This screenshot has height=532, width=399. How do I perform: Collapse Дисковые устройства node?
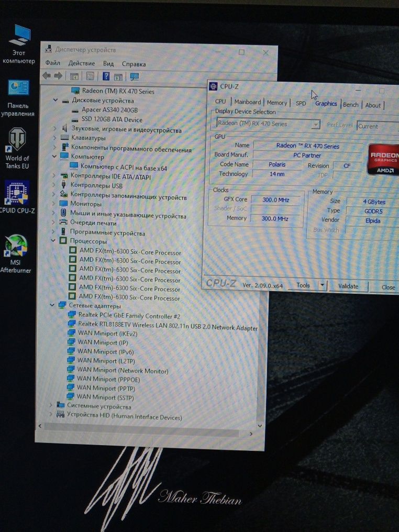56,100
